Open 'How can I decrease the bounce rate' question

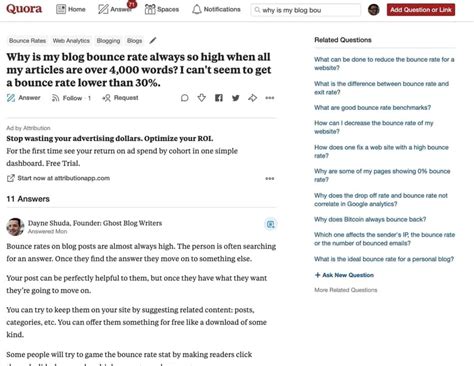click(374, 127)
